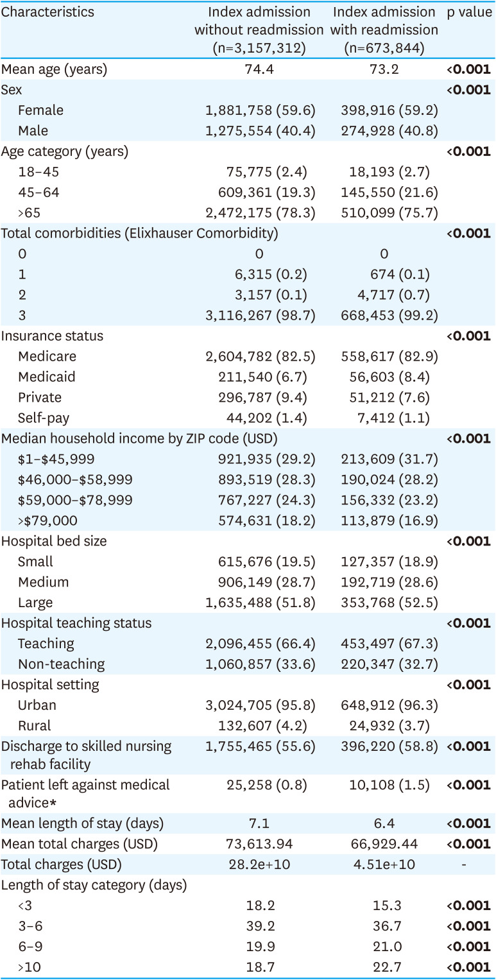Click the Medicaid row label
The width and height of the screenshot is (496, 980).
click(x=44, y=377)
